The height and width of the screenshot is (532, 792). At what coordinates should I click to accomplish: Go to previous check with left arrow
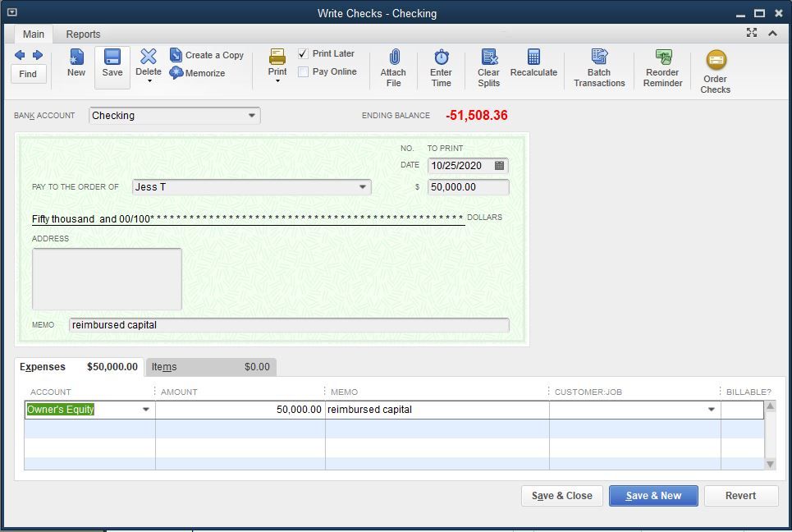click(x=20, y=55)
